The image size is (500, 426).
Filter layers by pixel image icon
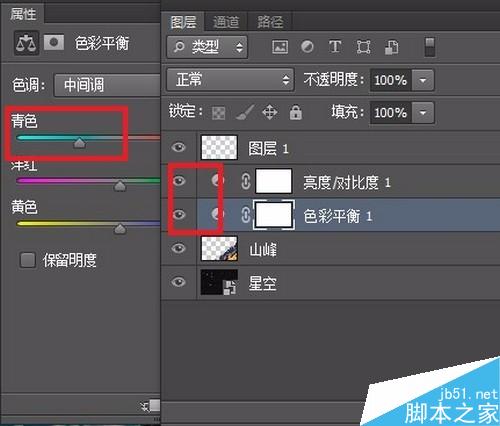point(280,47)
